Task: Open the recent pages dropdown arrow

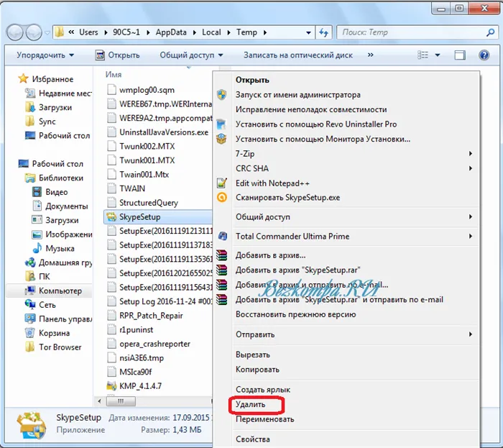Action: pos(47,33)
